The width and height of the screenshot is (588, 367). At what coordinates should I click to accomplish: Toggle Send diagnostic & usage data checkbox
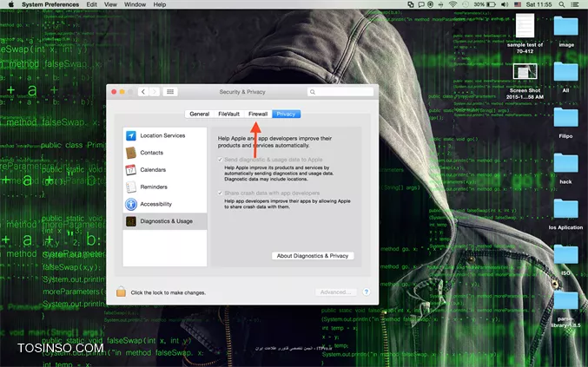pyautogui.click(x=220, y=160)
